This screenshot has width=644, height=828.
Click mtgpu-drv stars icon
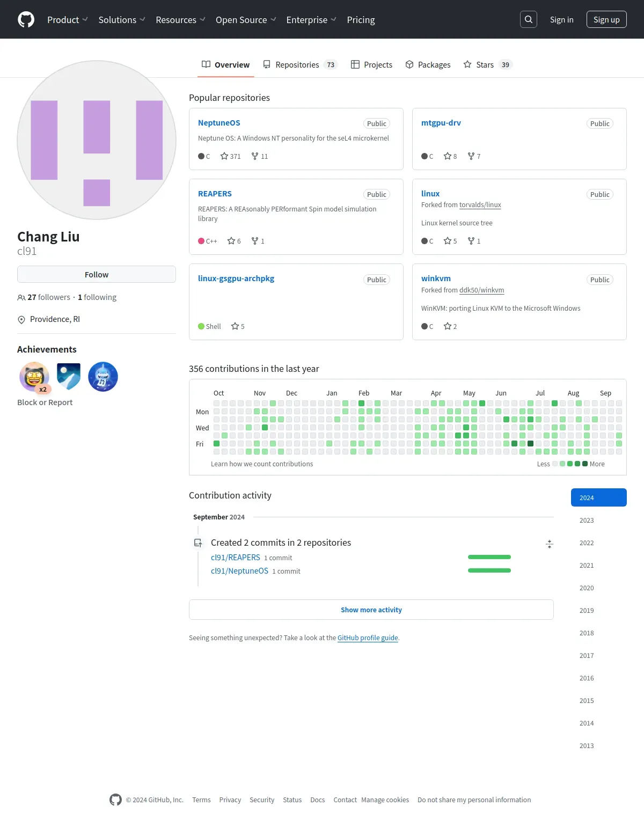pos(448,156)
